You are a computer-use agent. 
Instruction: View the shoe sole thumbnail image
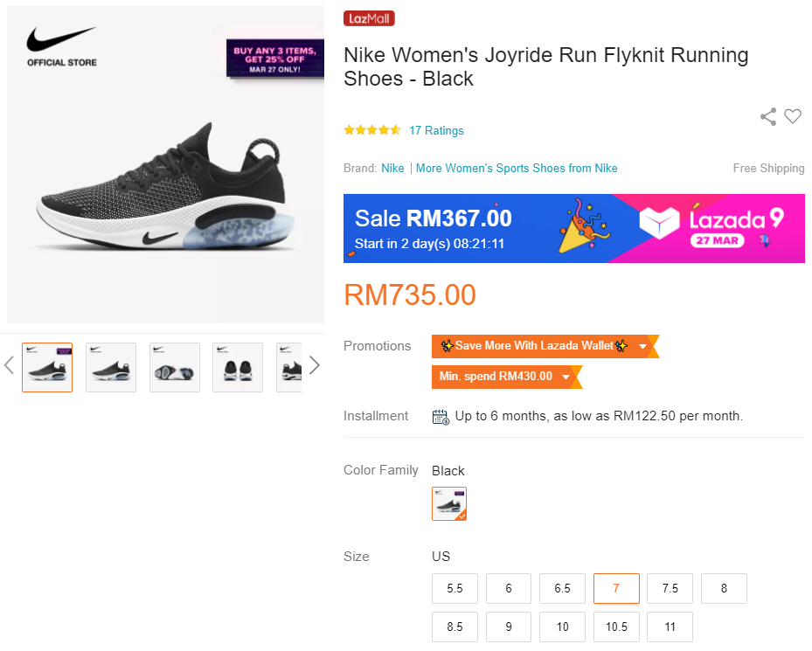pyautogui.click(x=175, y=367)
